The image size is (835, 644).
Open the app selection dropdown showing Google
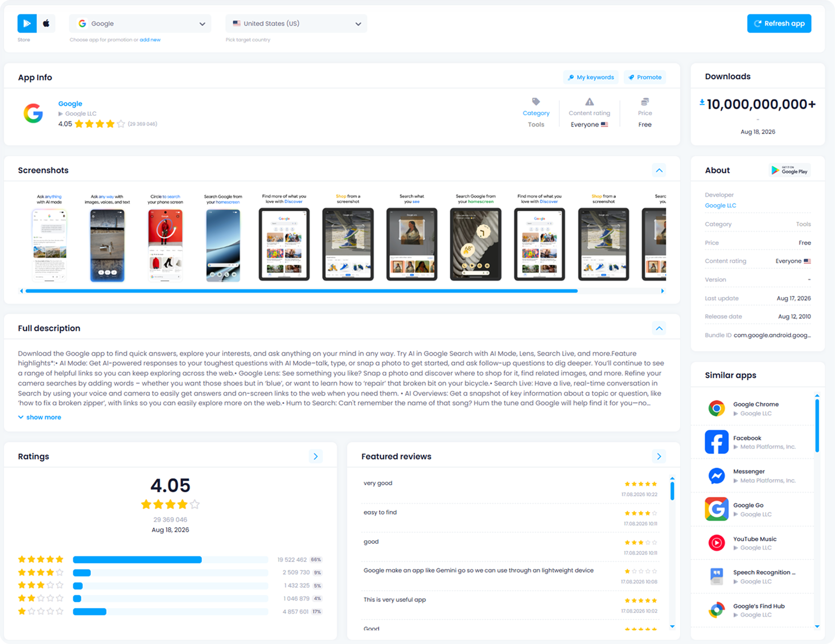pyautogui.click(x=140, y=23)
